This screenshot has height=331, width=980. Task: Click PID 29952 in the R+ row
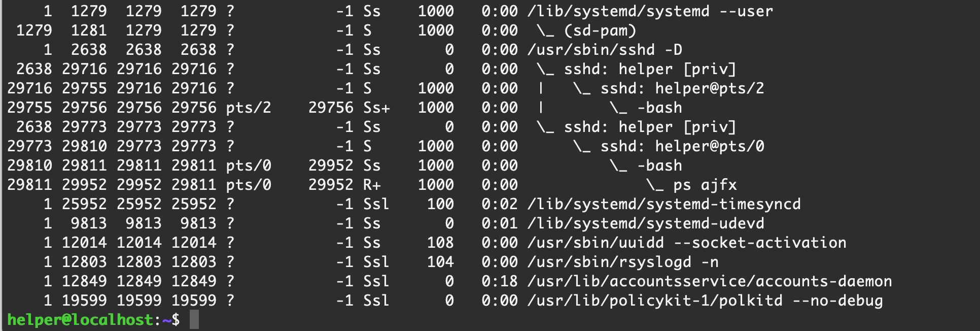click(84, 185)
